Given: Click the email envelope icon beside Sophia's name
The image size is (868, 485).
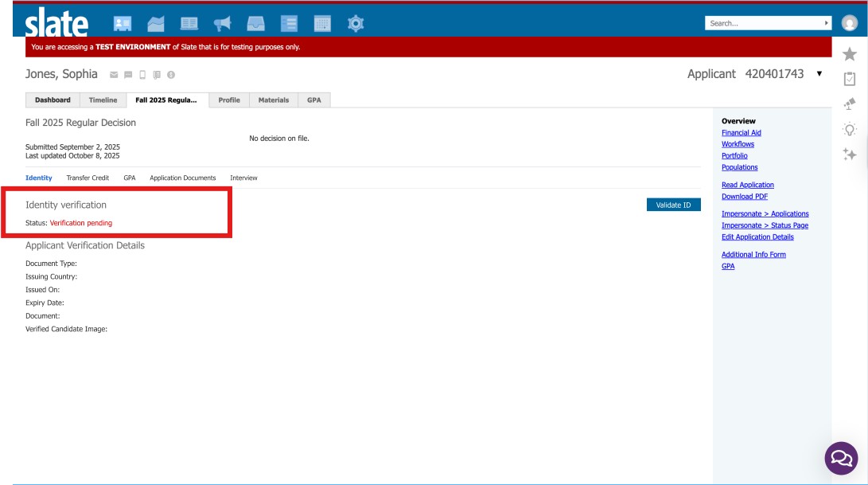Looking at the screenshot, I should (x=112, y=73).
